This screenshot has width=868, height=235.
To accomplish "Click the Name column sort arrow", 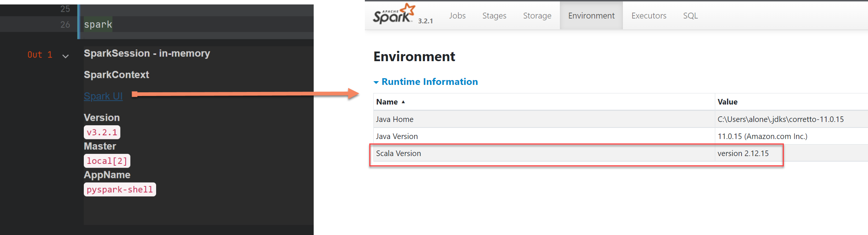I will click(403, 102).
